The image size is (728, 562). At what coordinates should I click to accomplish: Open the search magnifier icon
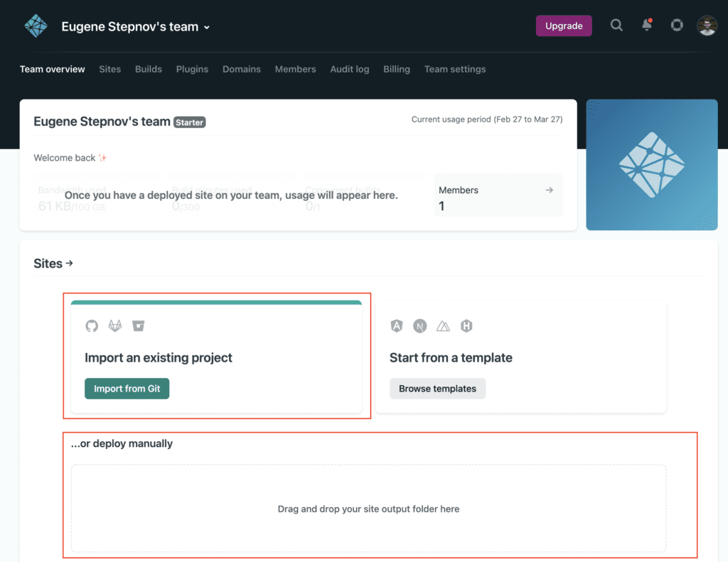(616, 25)
